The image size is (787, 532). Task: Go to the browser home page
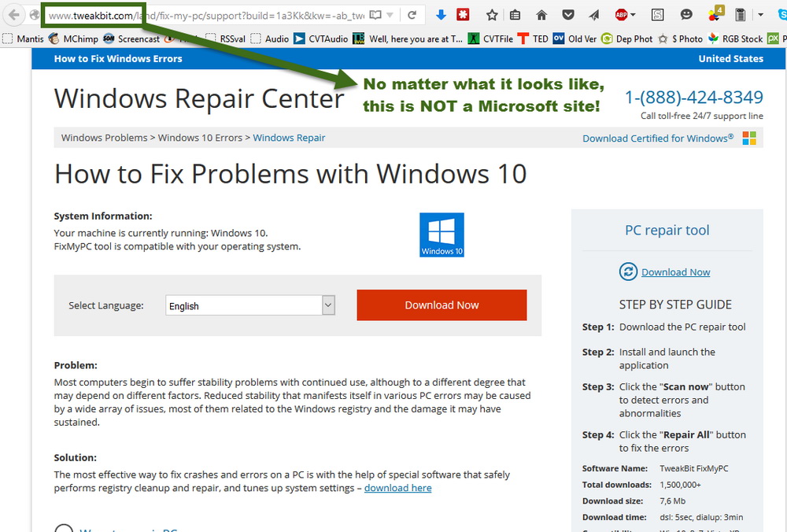(541, 15)
